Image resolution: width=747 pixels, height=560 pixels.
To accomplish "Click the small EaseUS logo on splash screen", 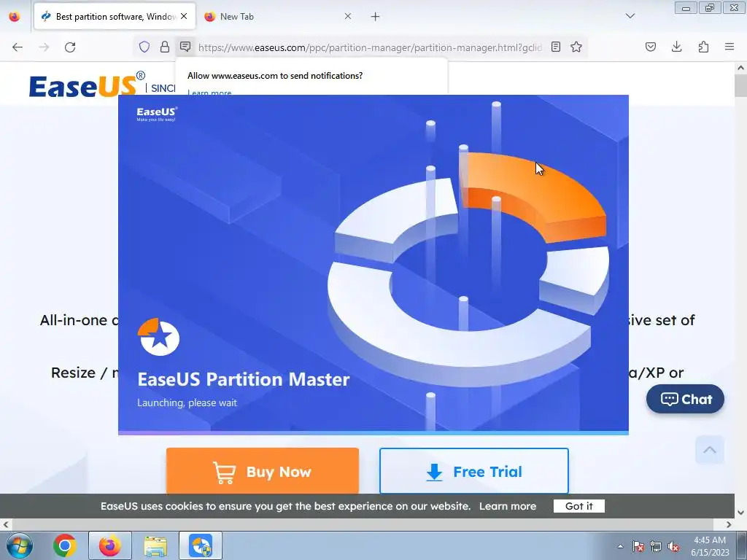I will 157,114.
